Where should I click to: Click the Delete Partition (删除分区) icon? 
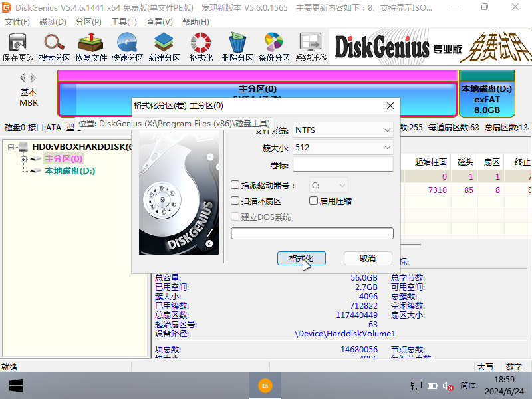click(237, 47)
